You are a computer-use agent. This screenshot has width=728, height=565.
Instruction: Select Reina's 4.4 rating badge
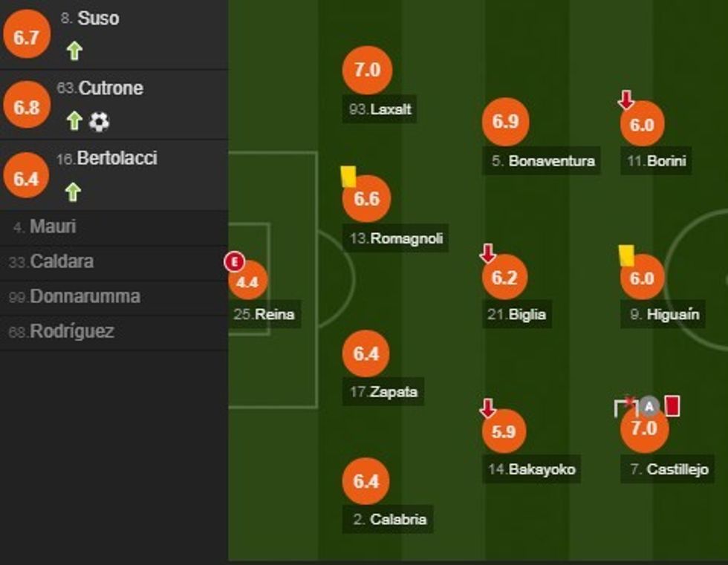[x=247, y=281]
